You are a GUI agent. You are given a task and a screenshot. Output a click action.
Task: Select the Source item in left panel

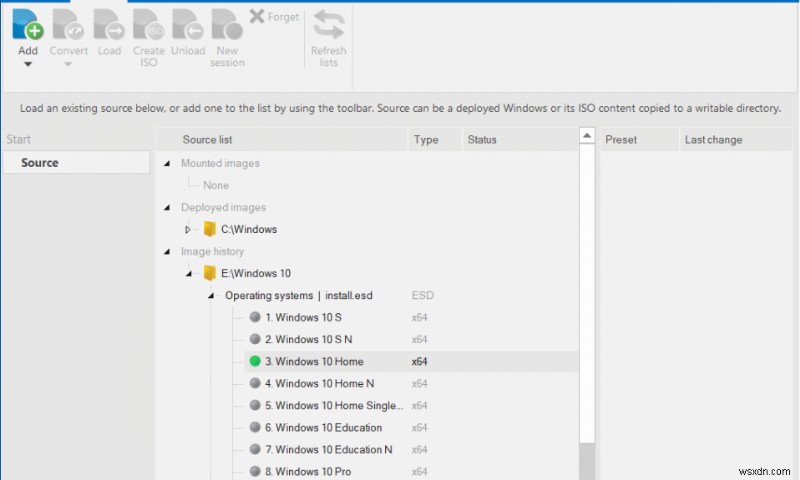[77, 163]
